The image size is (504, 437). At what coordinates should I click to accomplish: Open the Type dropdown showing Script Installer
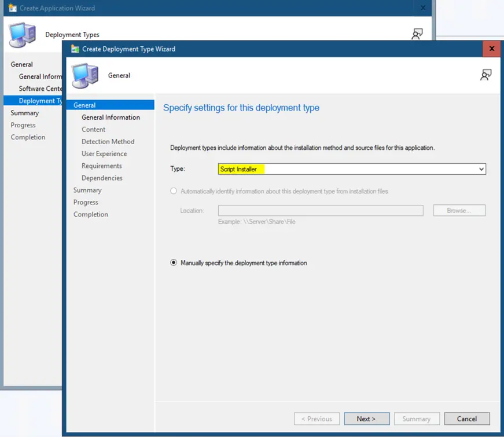click(x=352, y=169)
